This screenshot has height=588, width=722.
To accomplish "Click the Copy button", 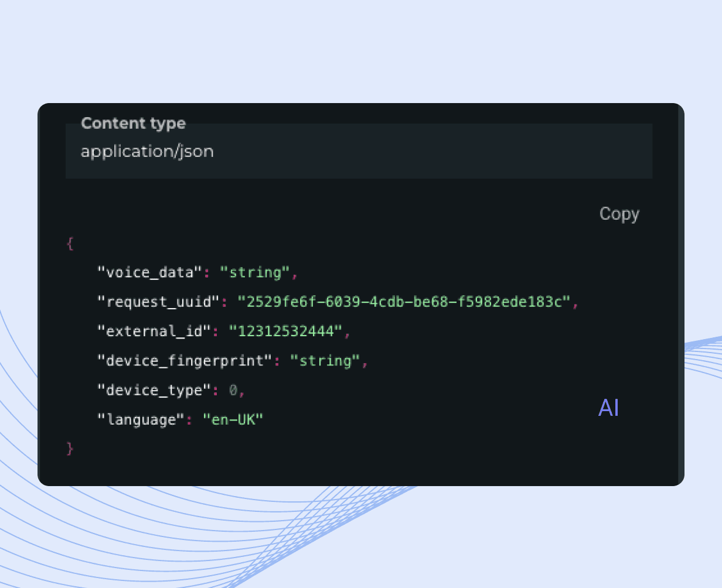I will (x=619, y=214).
